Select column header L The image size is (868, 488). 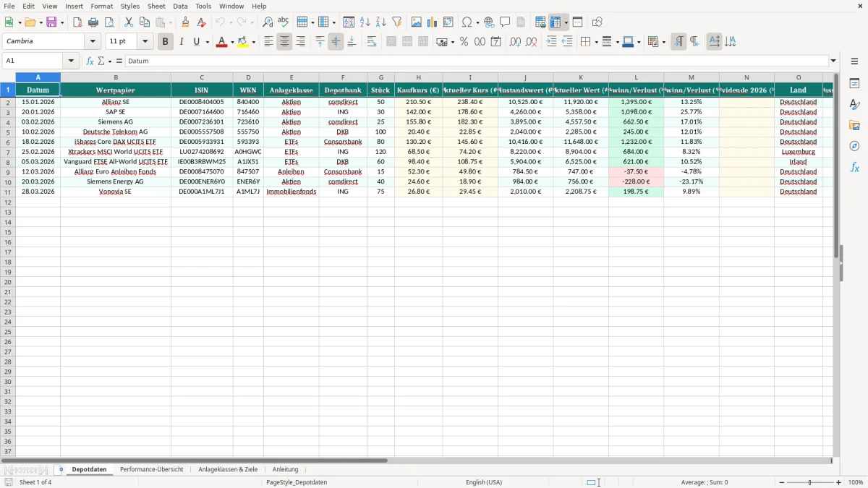[x=637, y=77]
